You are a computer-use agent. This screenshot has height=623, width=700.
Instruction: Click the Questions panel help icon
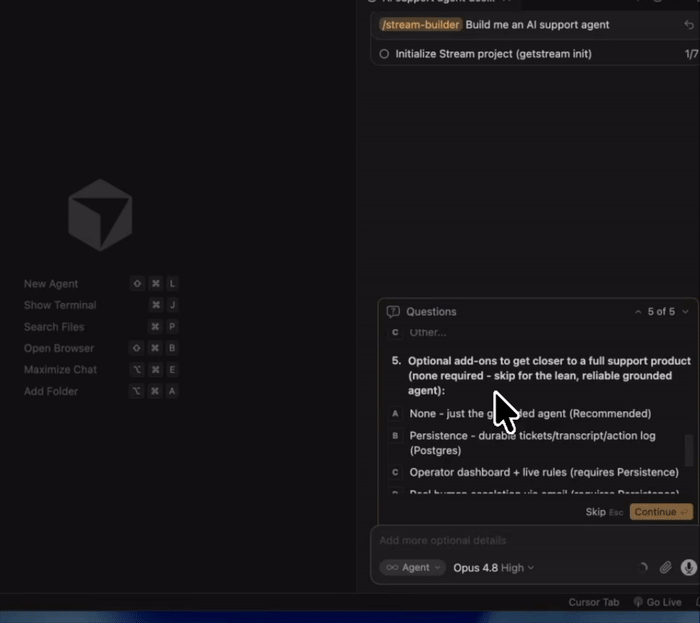393,312
